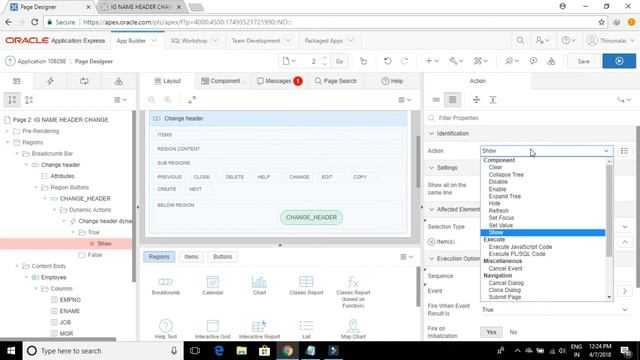Open the Team Development feedback icon
This screenshot has height=360, width=640.
[533, 61]
